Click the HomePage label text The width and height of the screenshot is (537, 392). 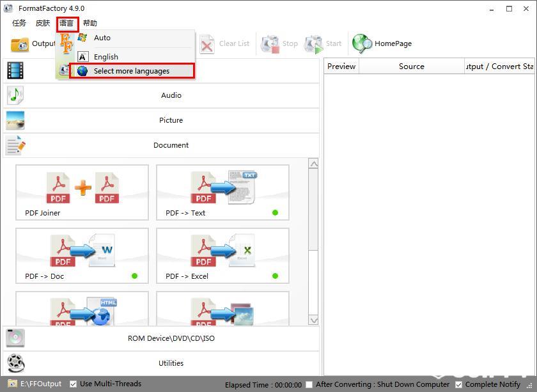point(393,43)
